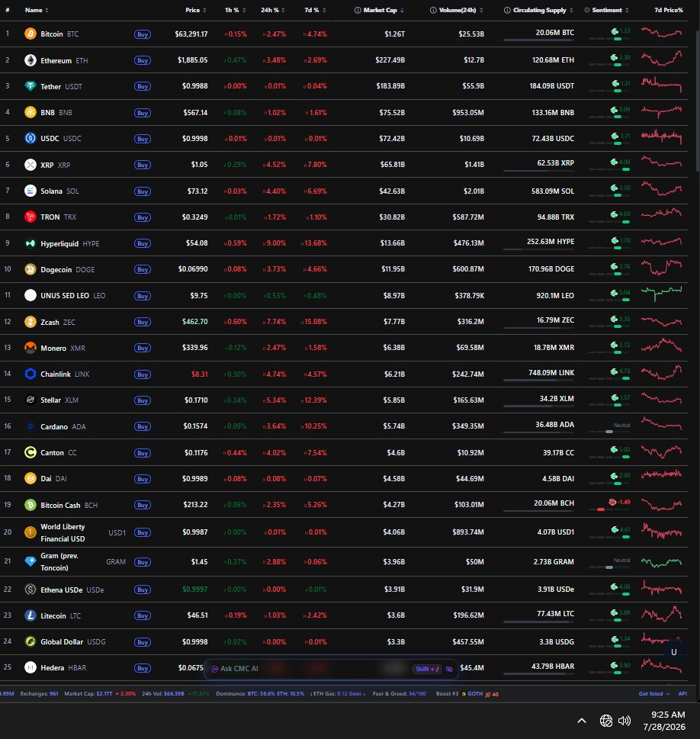This screenshot has height=739, width=700.
Task: Open the Dogecoin 7d price sparkline
Action: point(661,267)
